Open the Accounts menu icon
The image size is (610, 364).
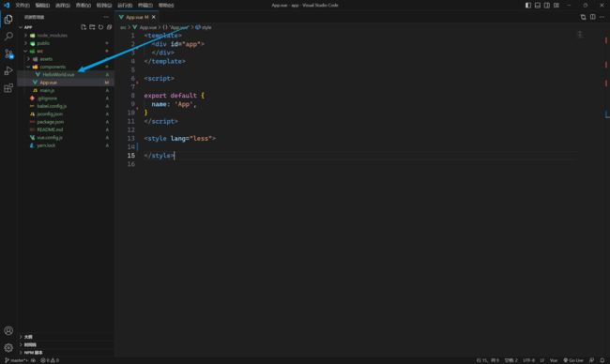tap(8, 330)
